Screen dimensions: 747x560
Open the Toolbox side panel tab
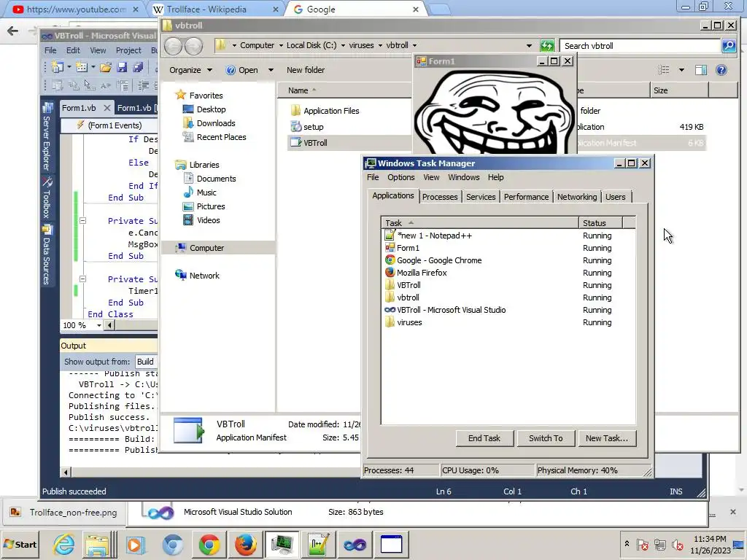pos(47,198)
